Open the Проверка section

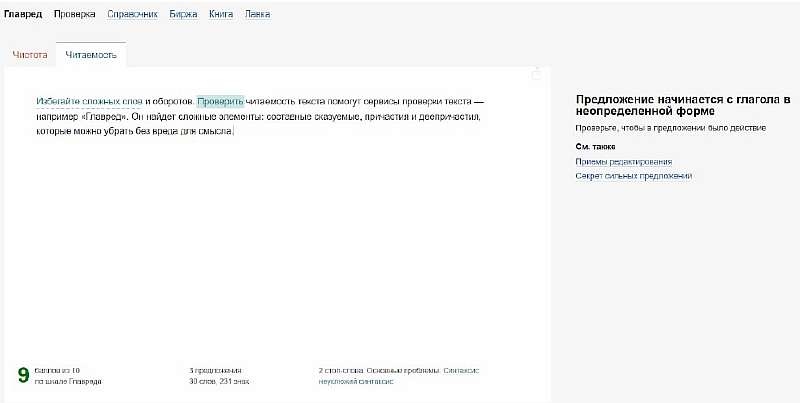(75, 15)
